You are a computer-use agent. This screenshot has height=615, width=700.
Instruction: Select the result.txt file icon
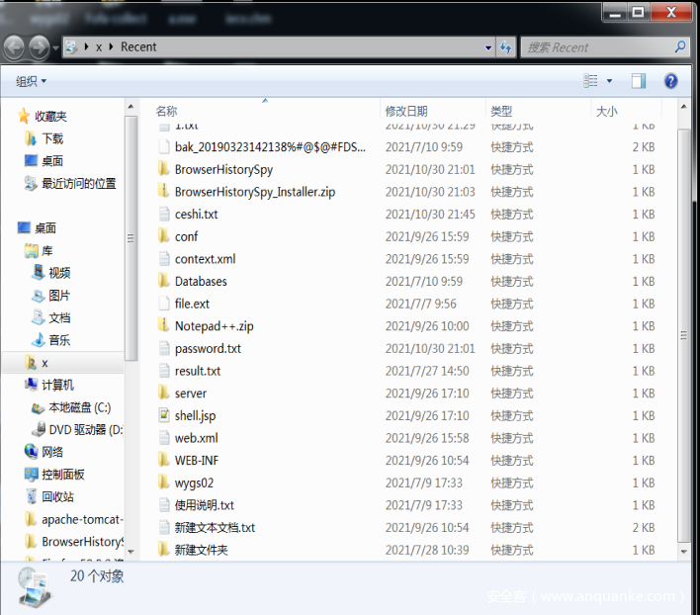(x=164, y=371)
